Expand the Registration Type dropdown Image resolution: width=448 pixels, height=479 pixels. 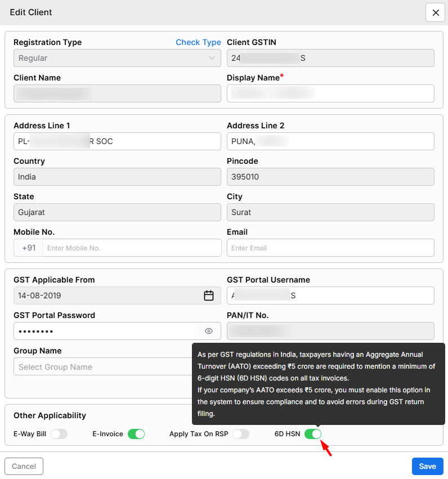click(117, 58)
